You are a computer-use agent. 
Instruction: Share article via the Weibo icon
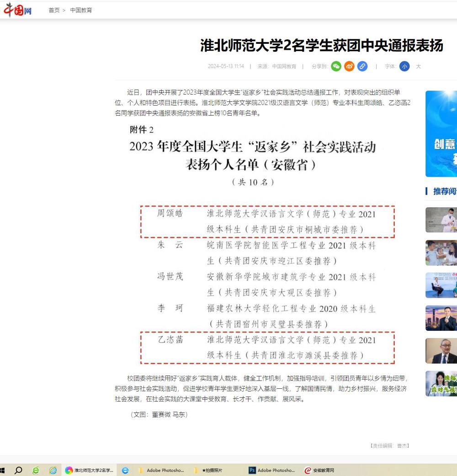pyautogui.click(x=349, y=66)
